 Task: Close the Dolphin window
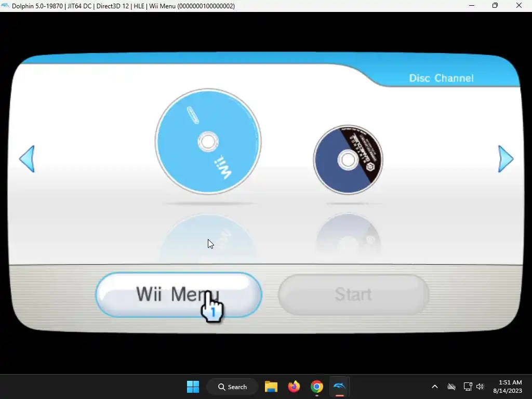tap(519, 6)
